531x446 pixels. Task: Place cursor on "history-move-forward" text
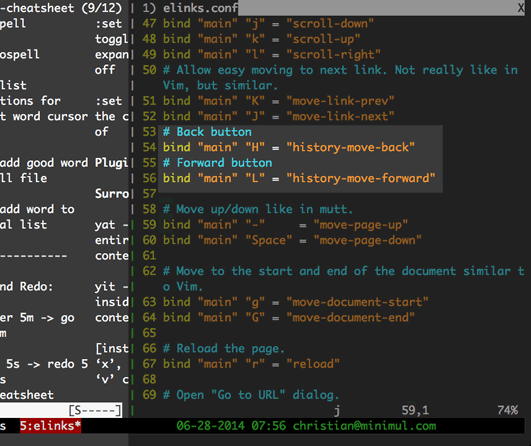(x=361, y=178)
